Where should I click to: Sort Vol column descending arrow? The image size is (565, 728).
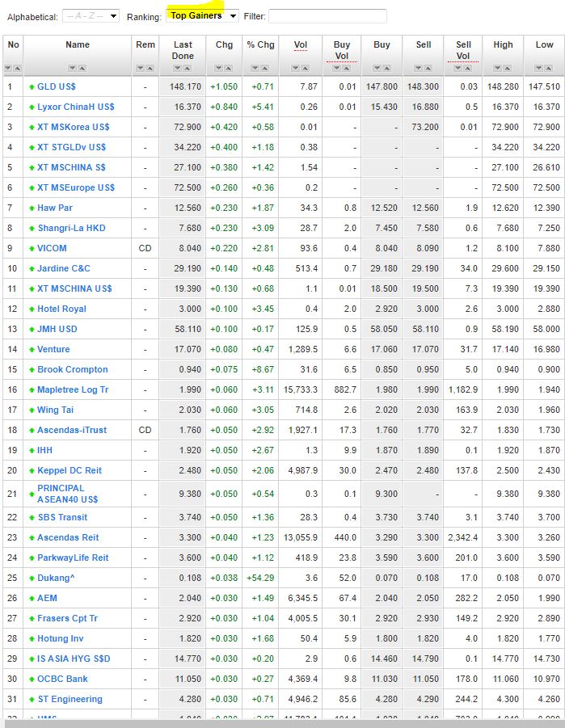pos(296,68)
